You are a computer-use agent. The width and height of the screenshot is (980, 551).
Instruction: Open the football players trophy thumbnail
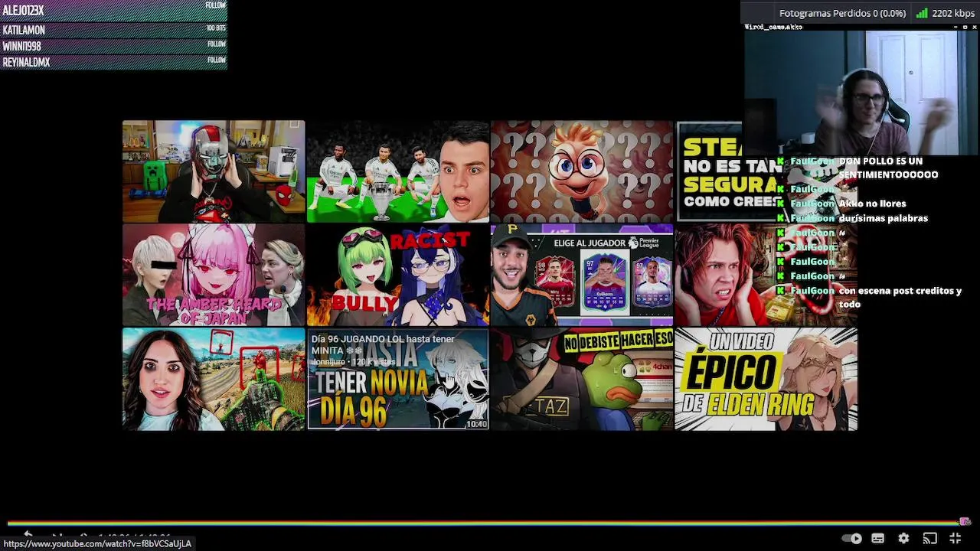click(397, 171)
